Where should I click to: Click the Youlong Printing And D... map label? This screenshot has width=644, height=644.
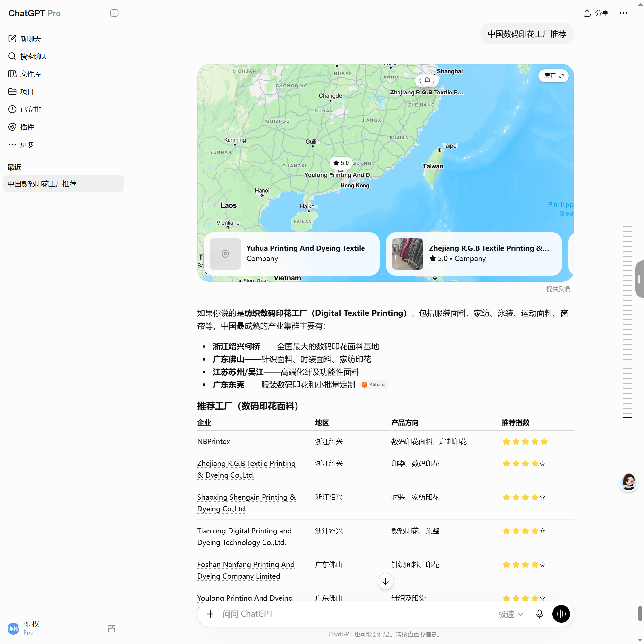point(340,175)
